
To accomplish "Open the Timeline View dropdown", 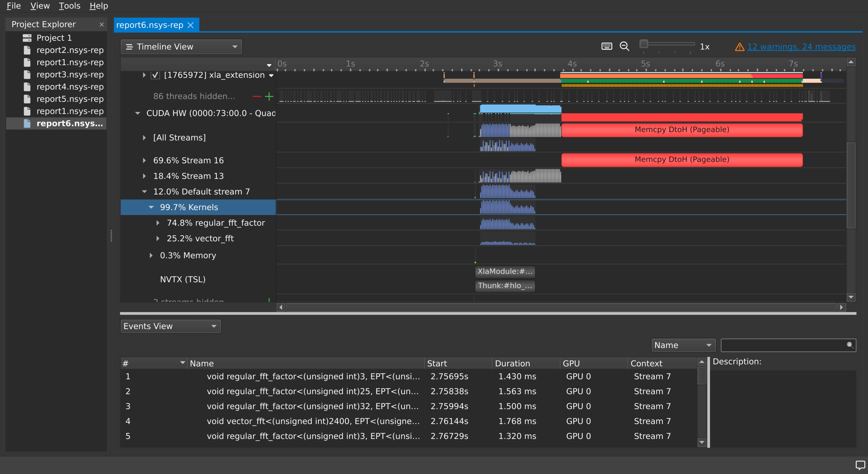I will 181,47.
